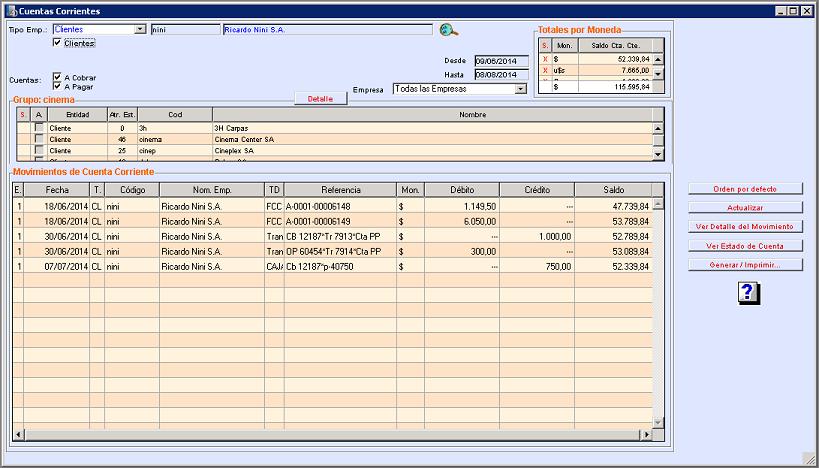This screenshot has width=819, height=468.
Task: Click the window title bar app icon
Action: [11, 10]
